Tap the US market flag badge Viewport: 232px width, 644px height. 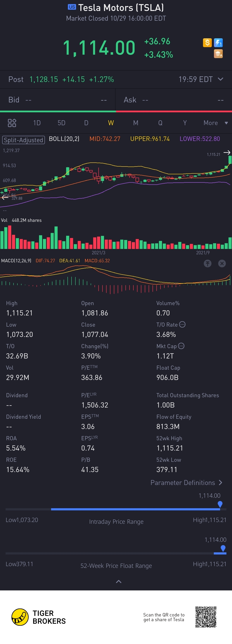72,7
